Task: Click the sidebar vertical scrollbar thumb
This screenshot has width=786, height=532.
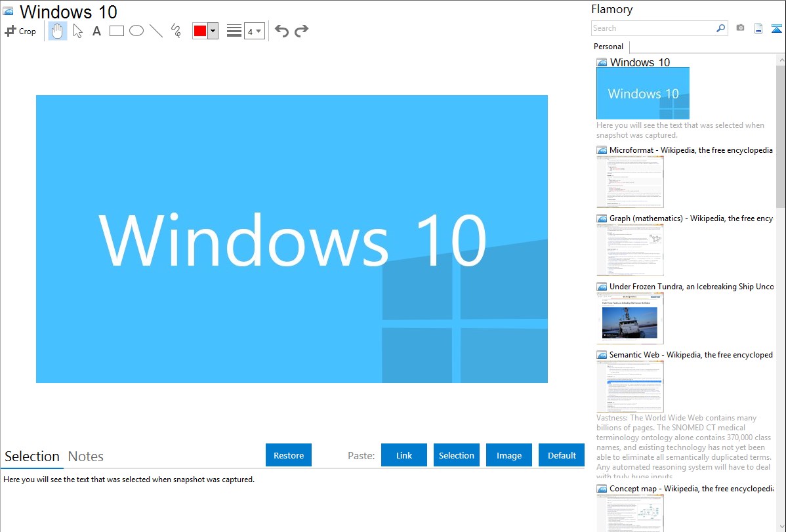Action: pyautogui.click(x=781, y=136)
